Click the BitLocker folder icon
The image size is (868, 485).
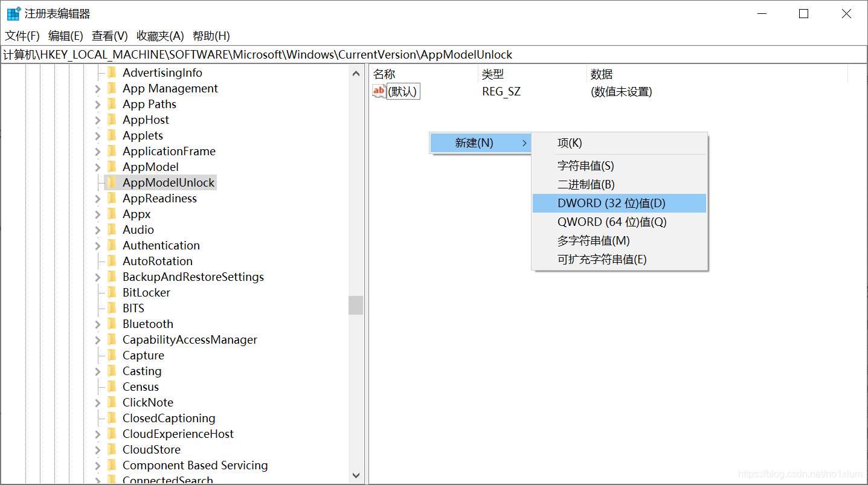coord(112,292)
